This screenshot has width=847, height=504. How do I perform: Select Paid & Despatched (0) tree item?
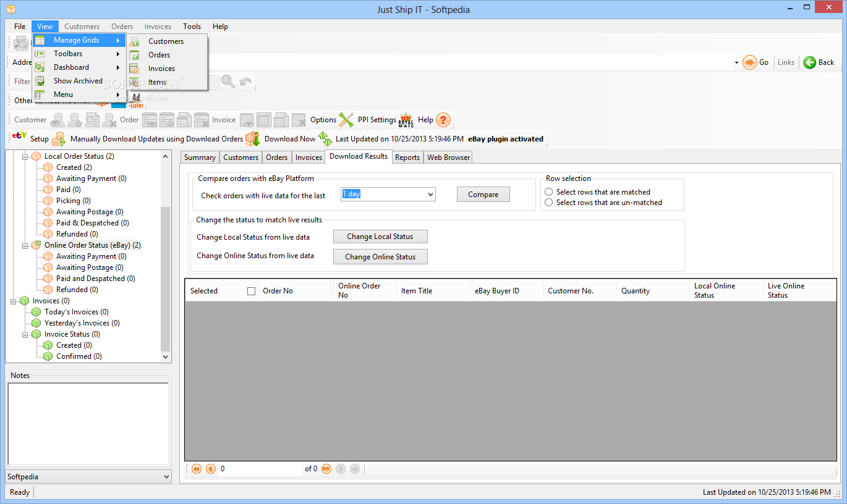pyautogui.click(x=93, y=223)
